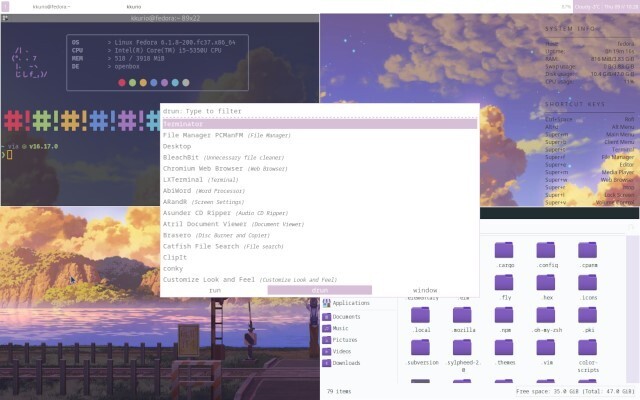This screenshot has height=400, width=640.
Task: Select the .fly folder icon
Action: pos(504,282)
